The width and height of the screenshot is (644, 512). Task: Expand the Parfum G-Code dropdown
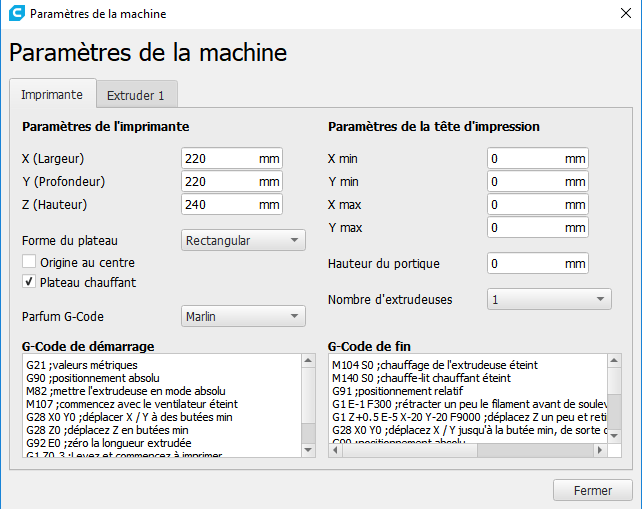244,316
